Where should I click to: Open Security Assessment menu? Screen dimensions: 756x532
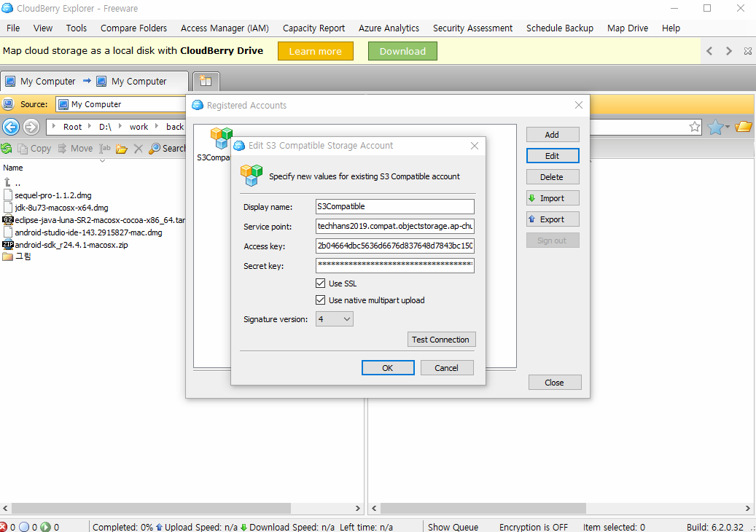click(x=472, y=28)
